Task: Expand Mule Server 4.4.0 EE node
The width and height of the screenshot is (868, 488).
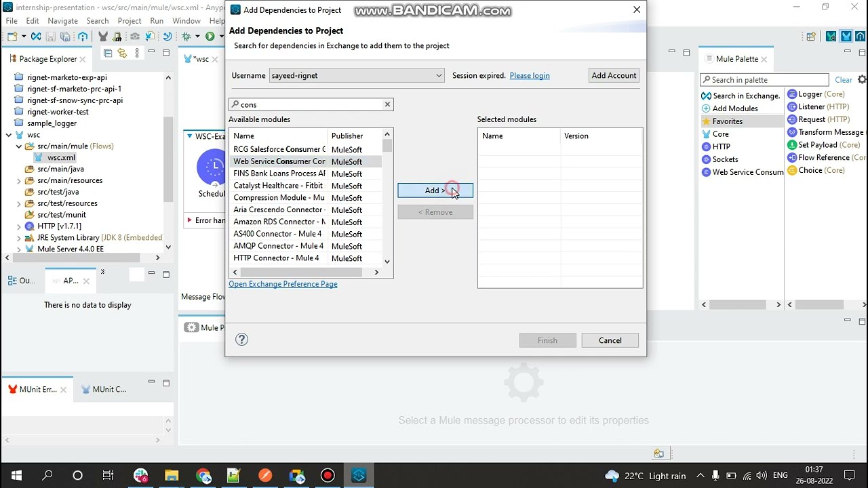Action: (19, 249)
